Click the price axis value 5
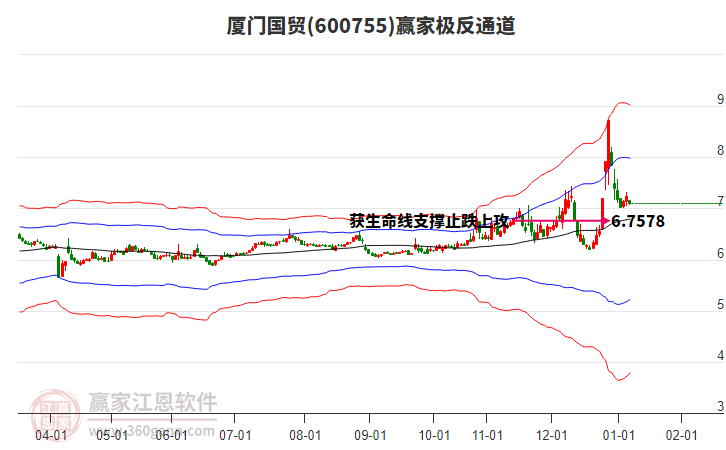Viewport: 726px width, 450px height. pos(720,304)
